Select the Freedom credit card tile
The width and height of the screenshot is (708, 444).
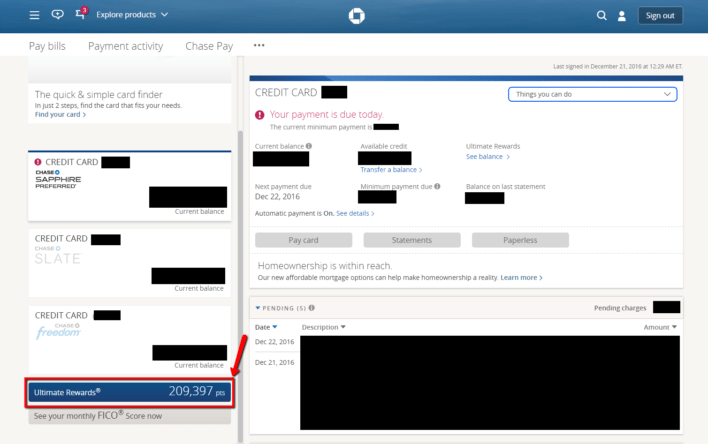tap(130, 339)
